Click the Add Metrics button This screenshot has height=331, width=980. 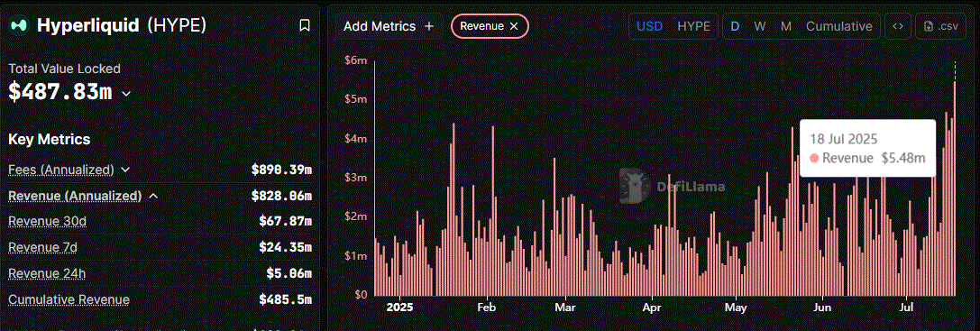(x=389, y=26)
